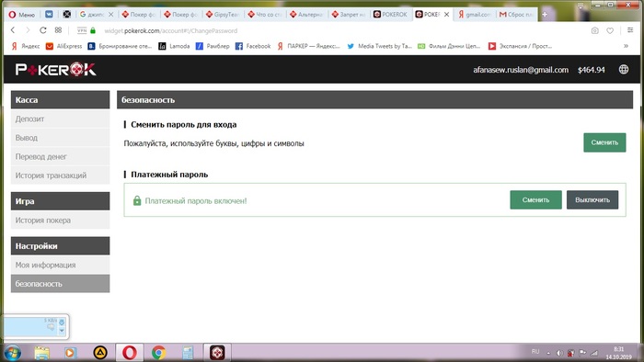This screenshot has height=362, width=644.
Task: Open the volume speaker tray icon
Action: [x=559, y=353]
